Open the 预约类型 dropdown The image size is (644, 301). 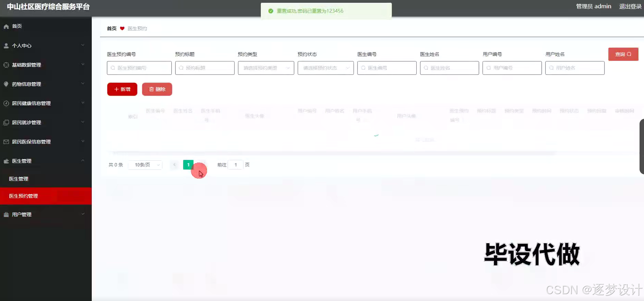[x=266, y=68]
